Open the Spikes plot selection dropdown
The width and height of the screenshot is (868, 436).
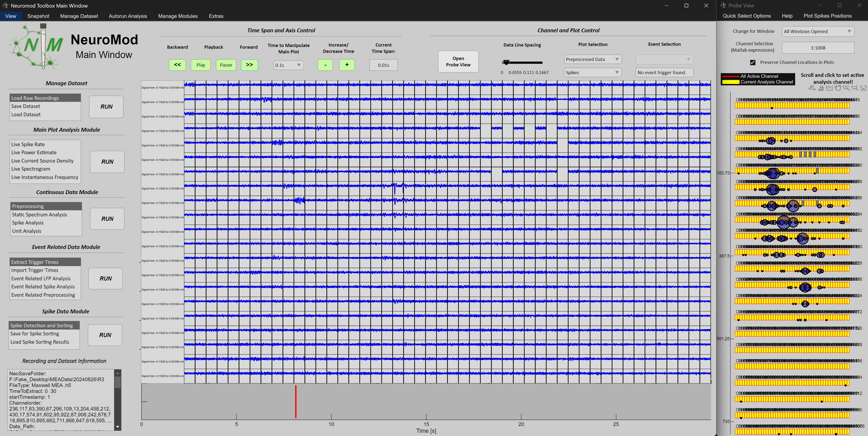coord(593,72)
